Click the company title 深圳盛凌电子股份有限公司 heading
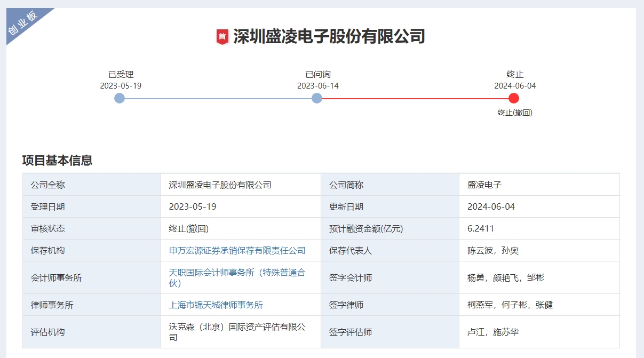 click(329, 37)
